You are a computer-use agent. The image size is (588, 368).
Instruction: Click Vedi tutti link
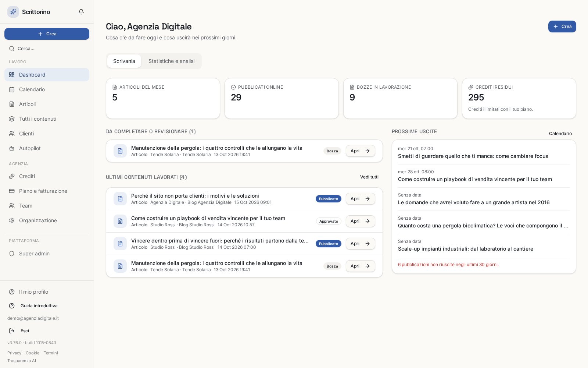[369, 177]
